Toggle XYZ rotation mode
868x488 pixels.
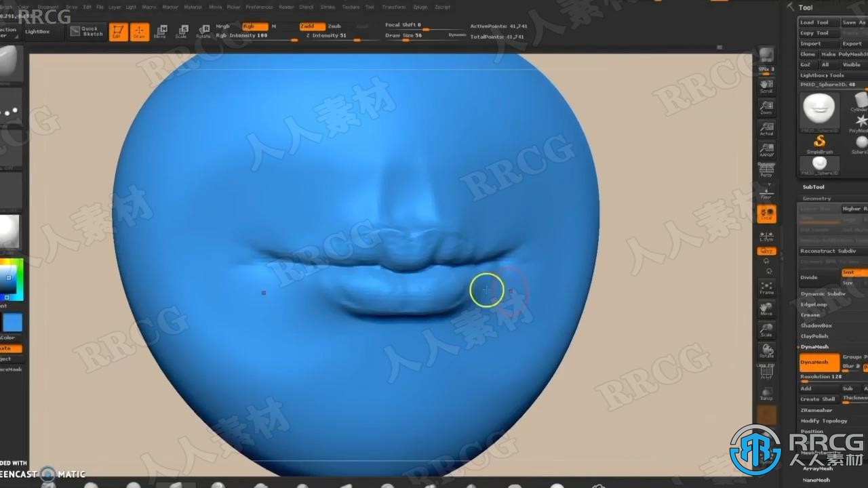point(766,251)
